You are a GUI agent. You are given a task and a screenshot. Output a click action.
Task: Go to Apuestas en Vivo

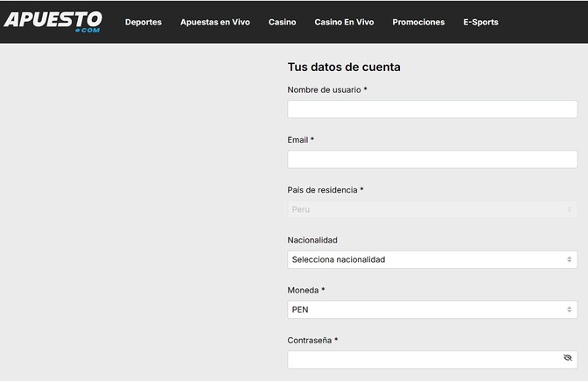[214, 22]
